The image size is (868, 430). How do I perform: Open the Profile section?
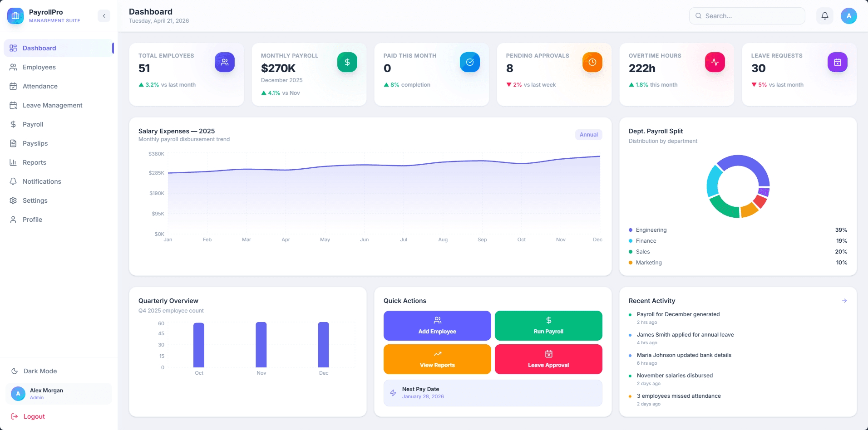click(32, 219)
